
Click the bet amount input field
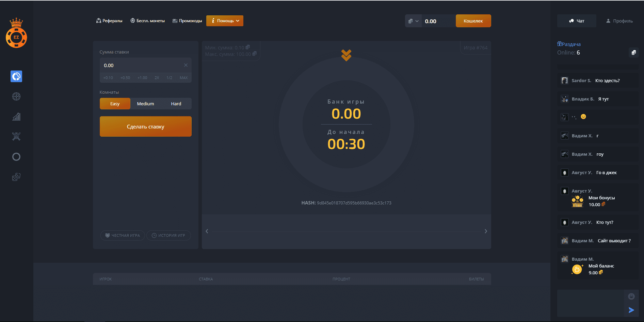[142, 65]
